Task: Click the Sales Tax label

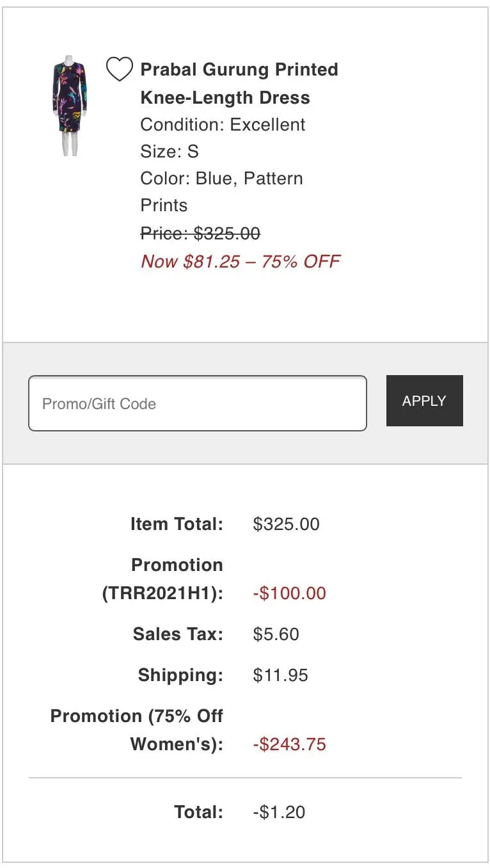Action: tap(178, 634)
